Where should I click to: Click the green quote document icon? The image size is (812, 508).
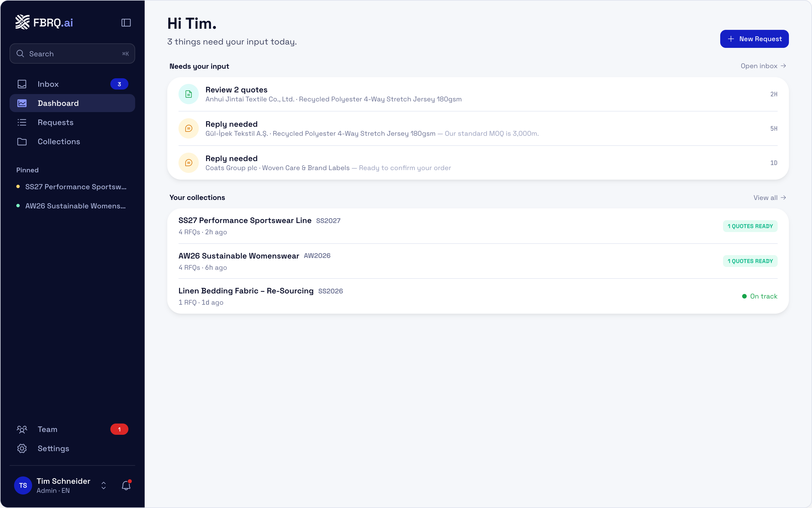pyautogui.click(x=188, y=94)
